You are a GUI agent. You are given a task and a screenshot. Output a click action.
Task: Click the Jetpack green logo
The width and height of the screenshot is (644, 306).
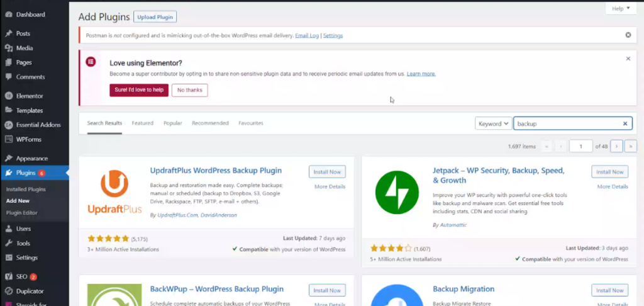[397, 193]
